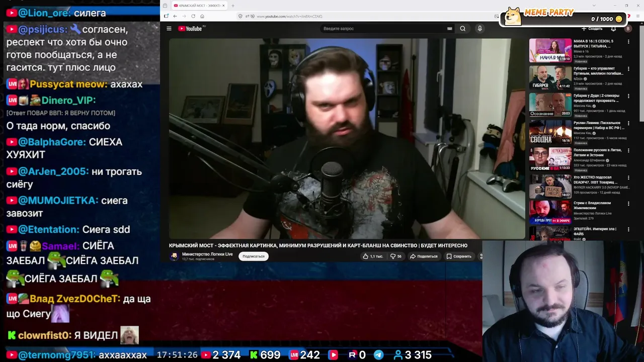Close the КРЫМСКИЙ МОСТ browser tab
644x362 pixels.
point(224,6)
